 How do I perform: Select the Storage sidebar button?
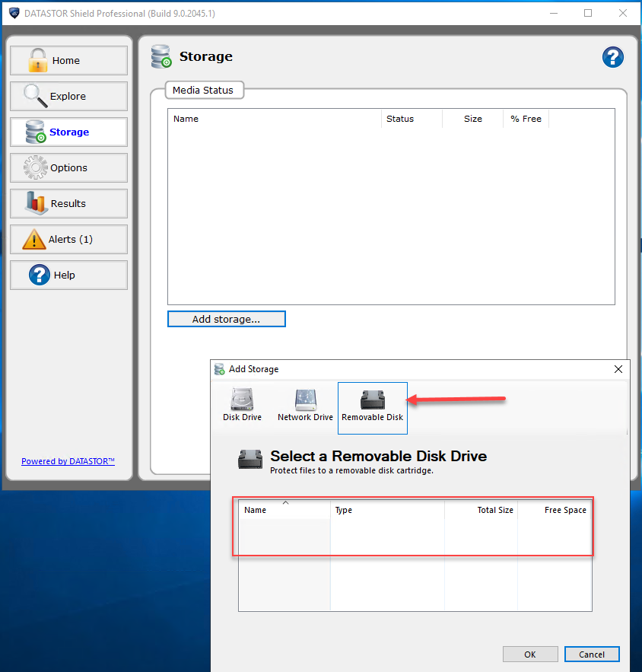68,132
